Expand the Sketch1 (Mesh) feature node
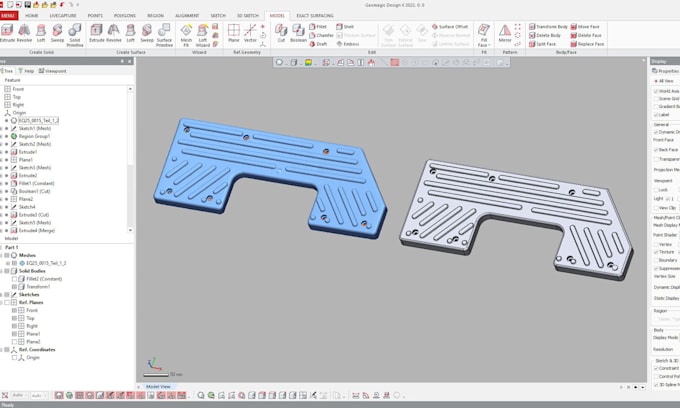 coord(1,128)
